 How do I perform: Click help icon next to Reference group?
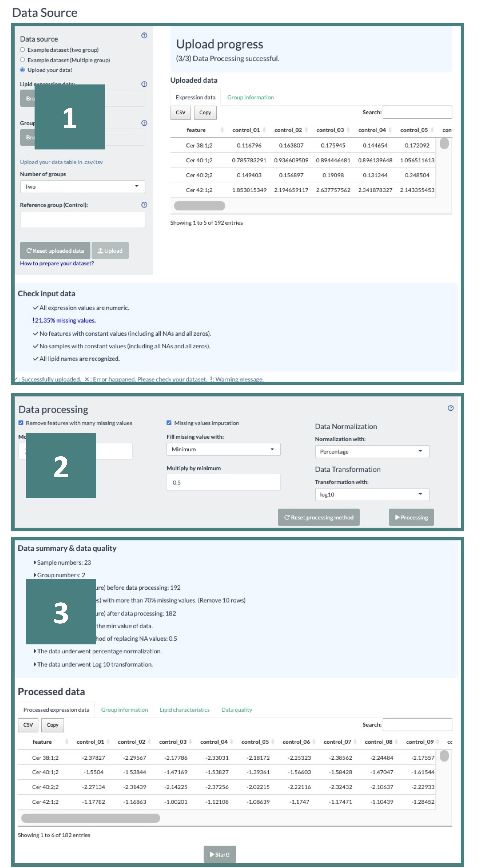(x=144, y=205)
